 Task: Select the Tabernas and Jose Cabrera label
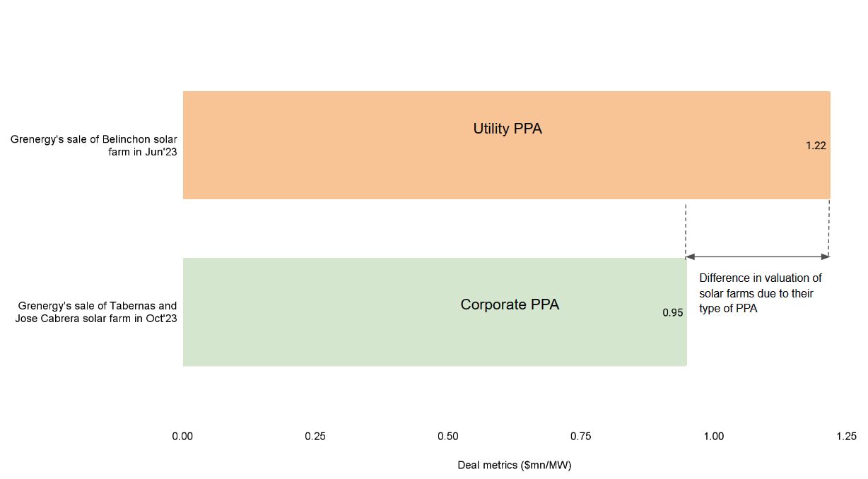click(x=96, y=312)
